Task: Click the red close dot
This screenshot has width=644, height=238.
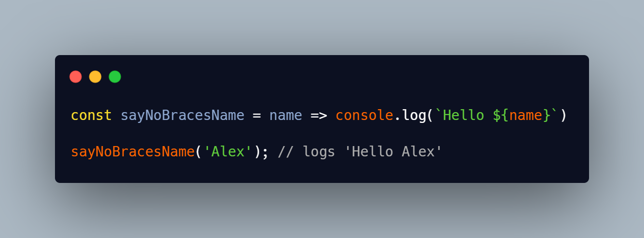Action: click(x=76, y=77)
